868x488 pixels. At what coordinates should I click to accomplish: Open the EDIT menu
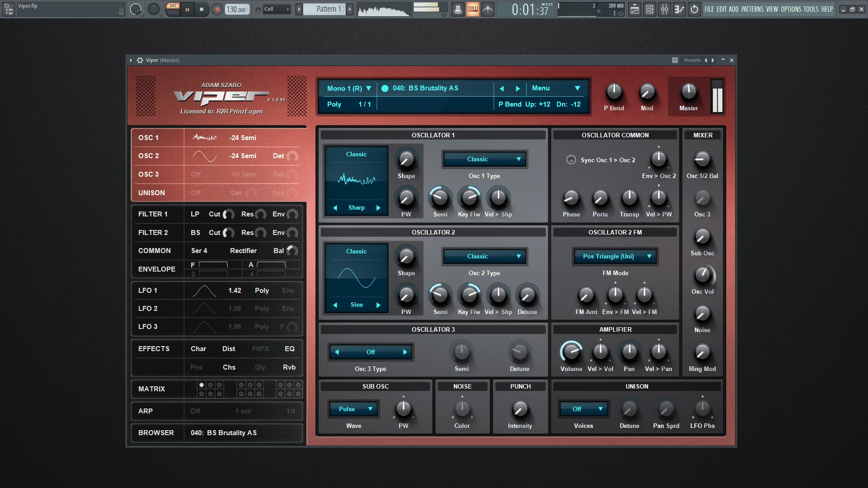(x=722, y=9)
